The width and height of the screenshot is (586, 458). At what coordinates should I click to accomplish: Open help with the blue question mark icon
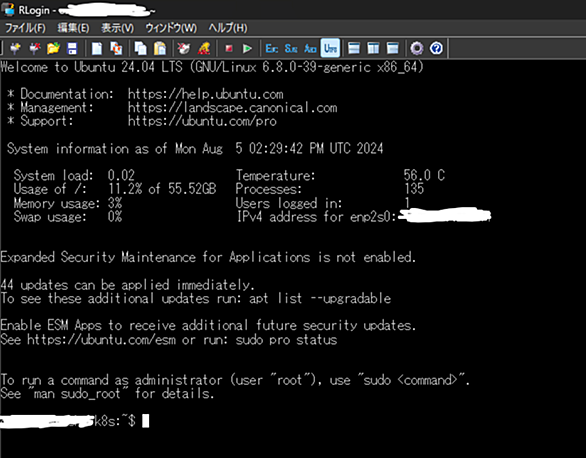pyautogui.click(x=436, y=48)
